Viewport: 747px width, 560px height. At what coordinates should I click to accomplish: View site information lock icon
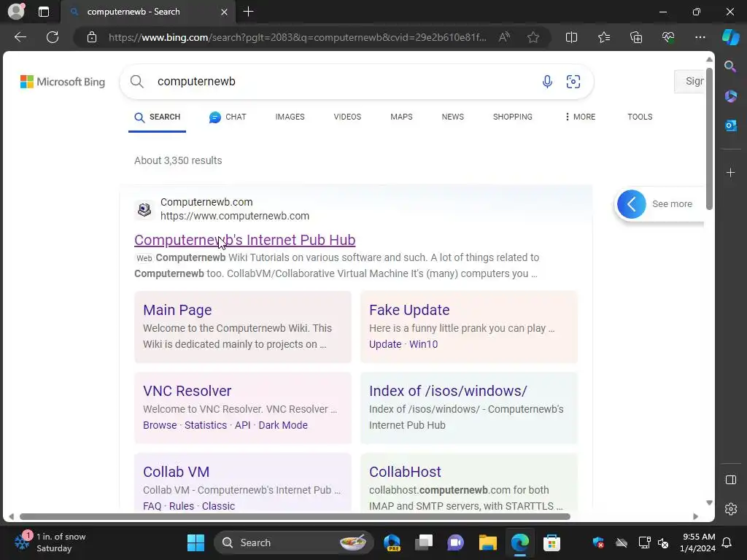92,37
